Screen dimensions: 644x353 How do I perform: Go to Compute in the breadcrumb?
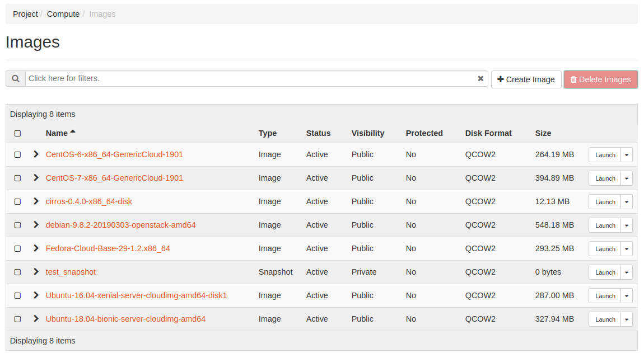[x=63, y=14]
